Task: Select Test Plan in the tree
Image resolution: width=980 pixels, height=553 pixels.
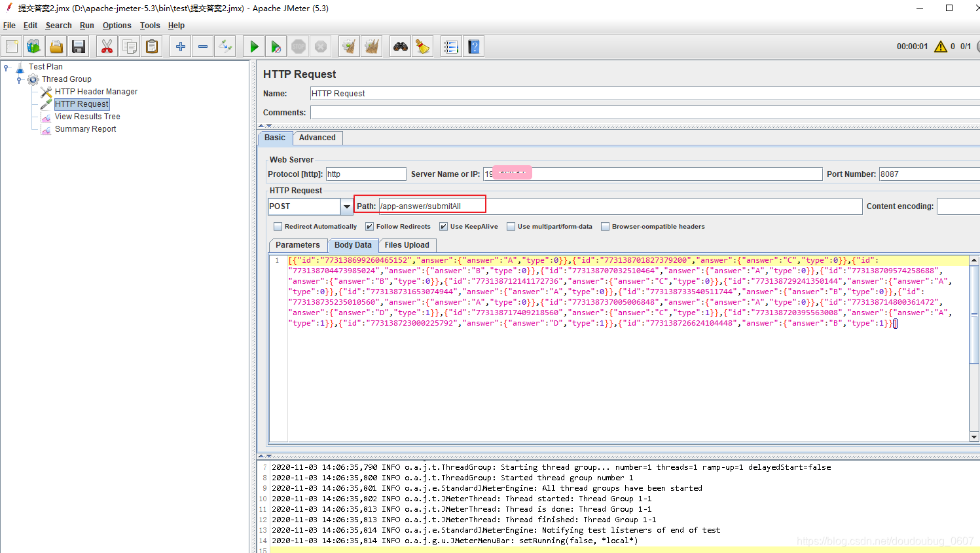Action: tap(46, 67)
